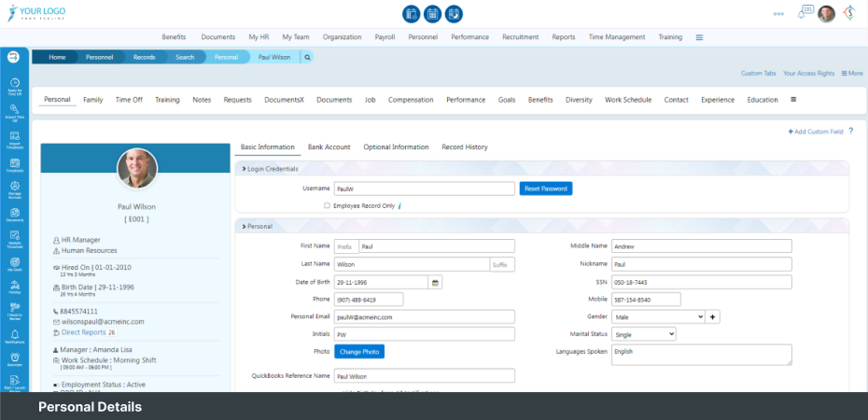
Task: Open user profile avatar in top bar
Action: (826, 13)
